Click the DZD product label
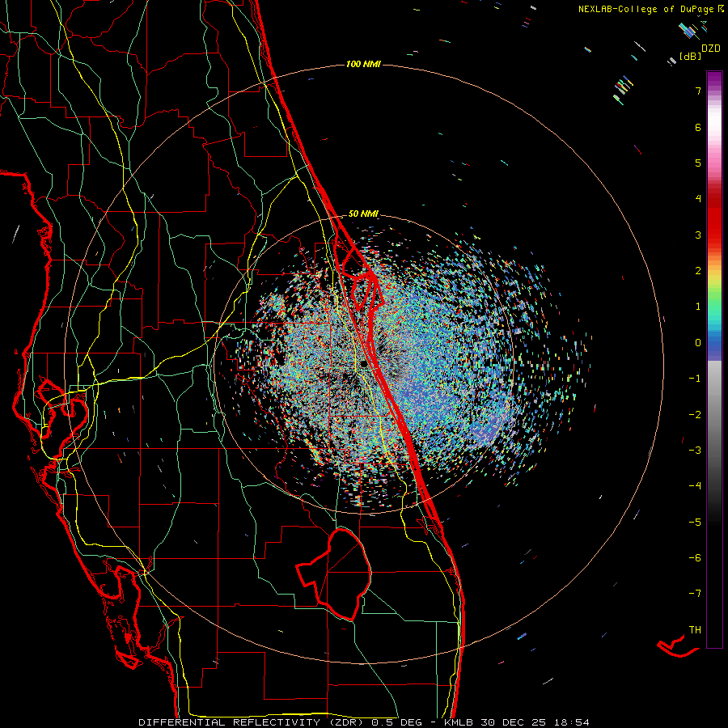The height and width of the screenshot is (728, 728). tap(711, 49)
